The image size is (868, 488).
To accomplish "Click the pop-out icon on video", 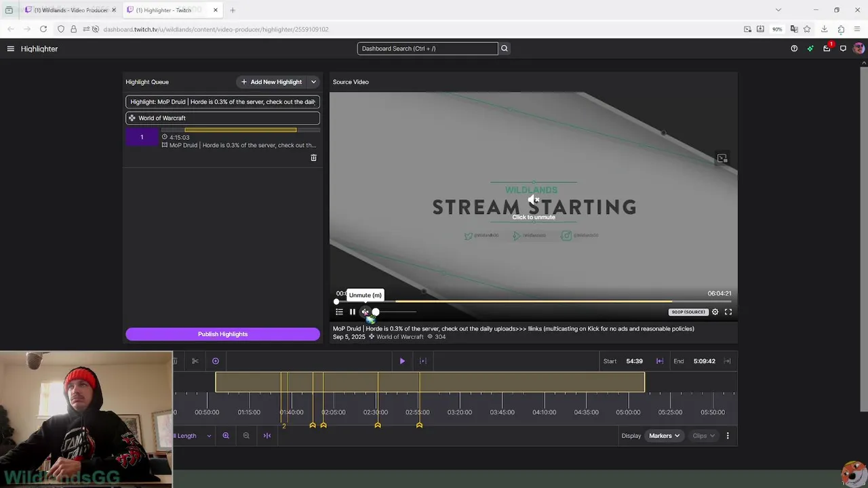I will (x=722, y=159).
